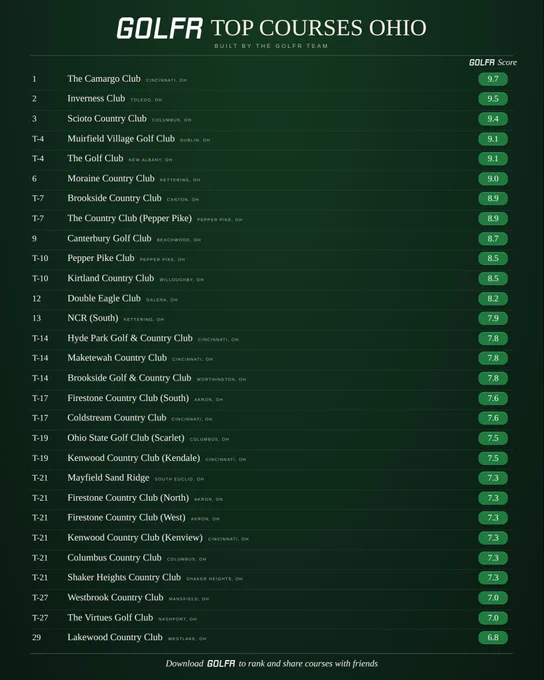This screenshot has width=544, height=680.
Task: Open Hyde Park Golf & Country Club
Action: 130,338
